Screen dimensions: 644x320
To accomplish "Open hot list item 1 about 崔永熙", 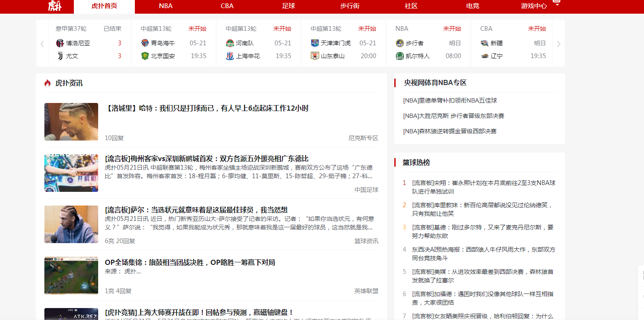I will point(484,187).
